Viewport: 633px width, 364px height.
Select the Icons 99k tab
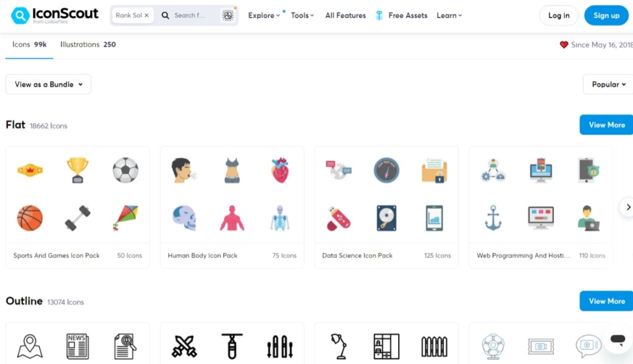point(29,44)
